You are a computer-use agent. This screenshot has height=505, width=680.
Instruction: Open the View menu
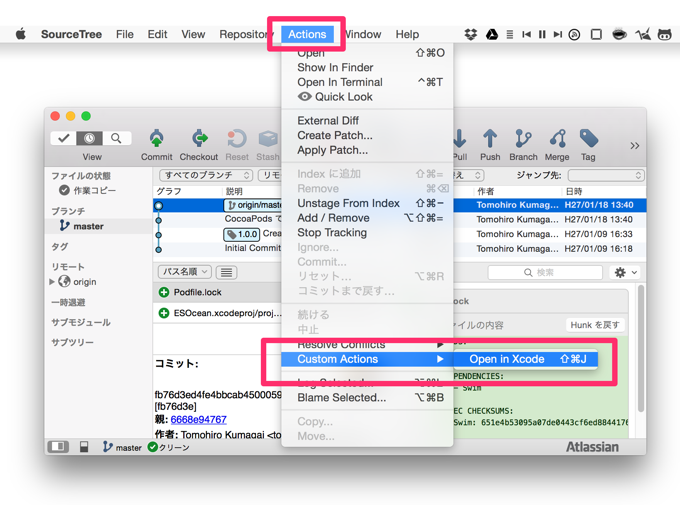point(193,34)
